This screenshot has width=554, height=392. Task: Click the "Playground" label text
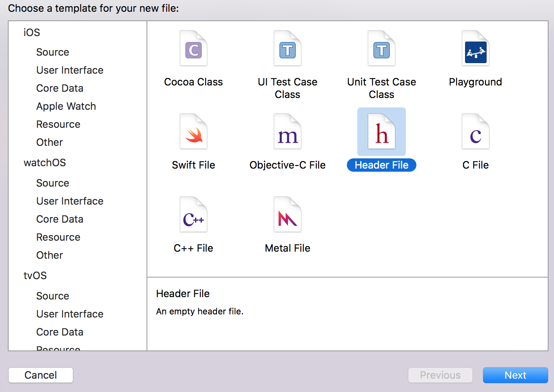point(476,82)
